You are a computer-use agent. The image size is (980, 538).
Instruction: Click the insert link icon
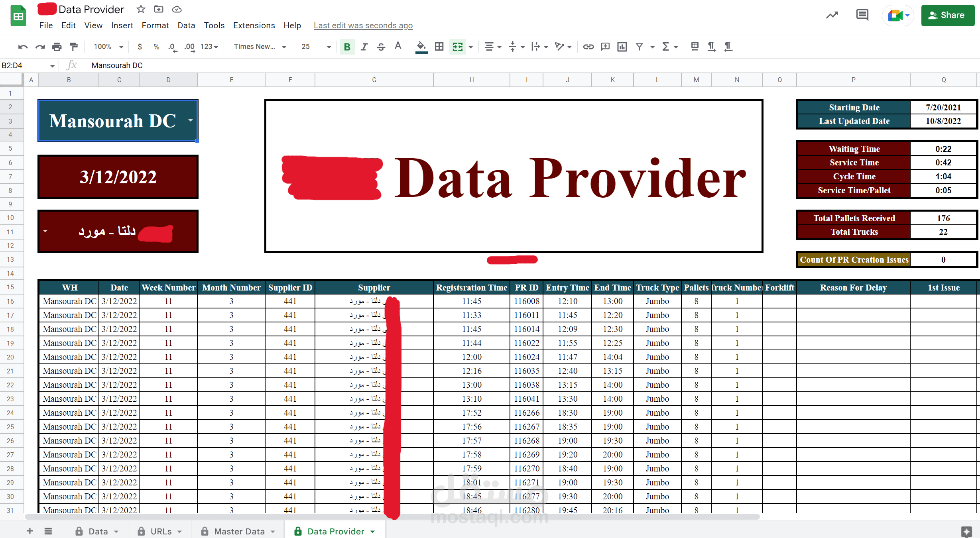(588, 47)
